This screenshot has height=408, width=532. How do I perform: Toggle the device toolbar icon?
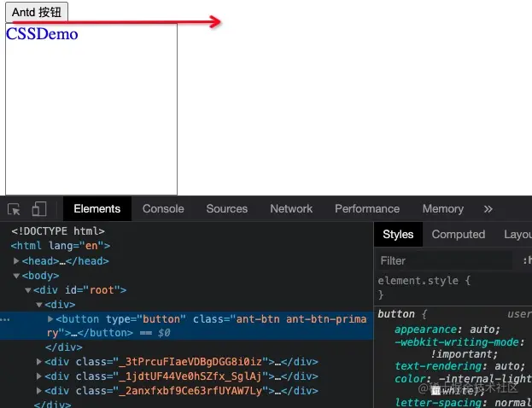tap(39, 209)
